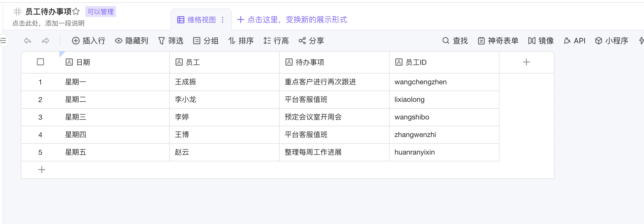Select the cell 星期一
The image size is (644, 224).
click(115, 82)
